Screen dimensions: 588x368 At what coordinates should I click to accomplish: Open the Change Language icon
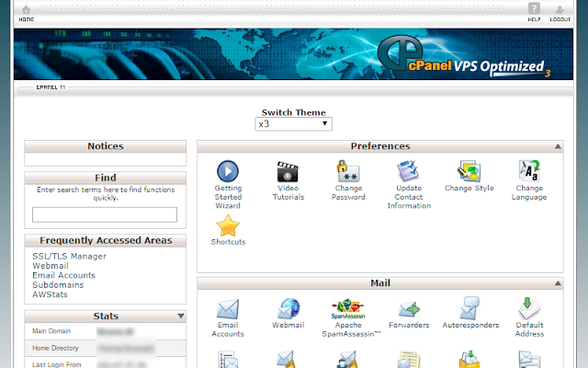point(529,171)
